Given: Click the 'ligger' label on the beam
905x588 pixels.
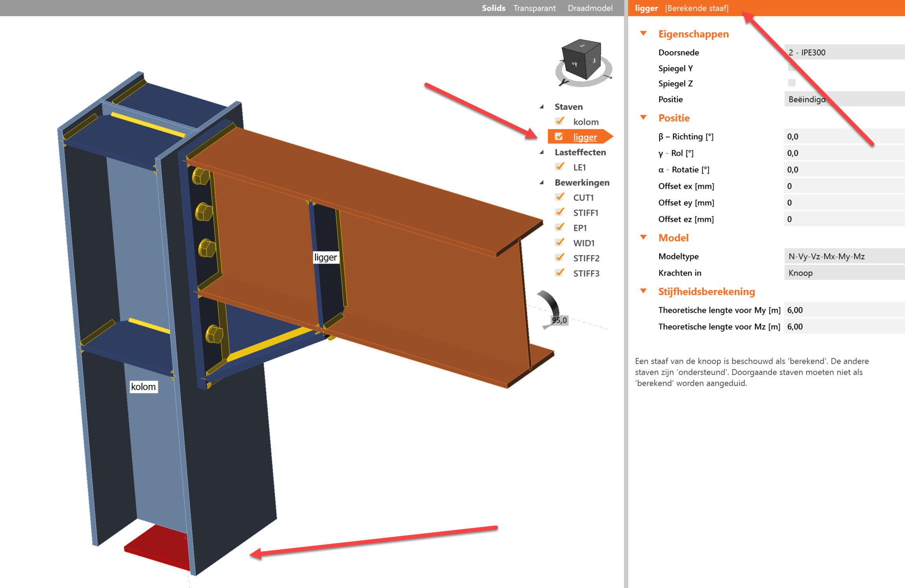Looking at the screenshot, I should [325, 257].
